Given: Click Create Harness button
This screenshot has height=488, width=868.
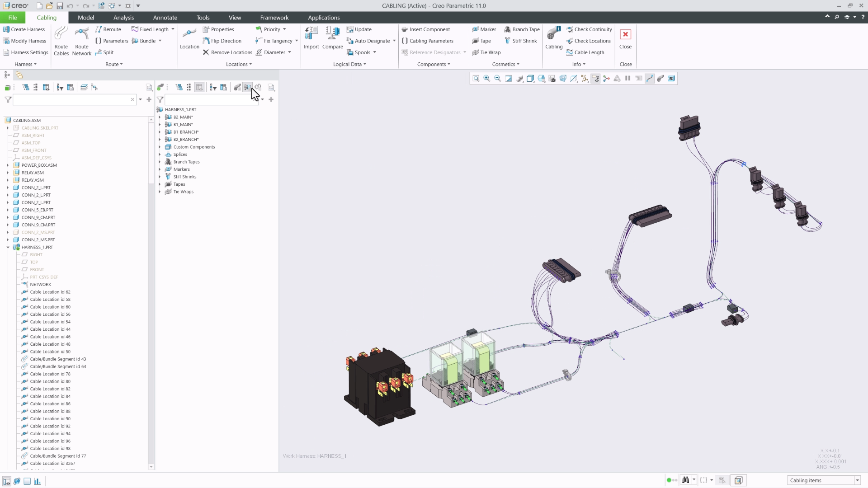Looking at the screenshot, I should (x=24, y=29).
